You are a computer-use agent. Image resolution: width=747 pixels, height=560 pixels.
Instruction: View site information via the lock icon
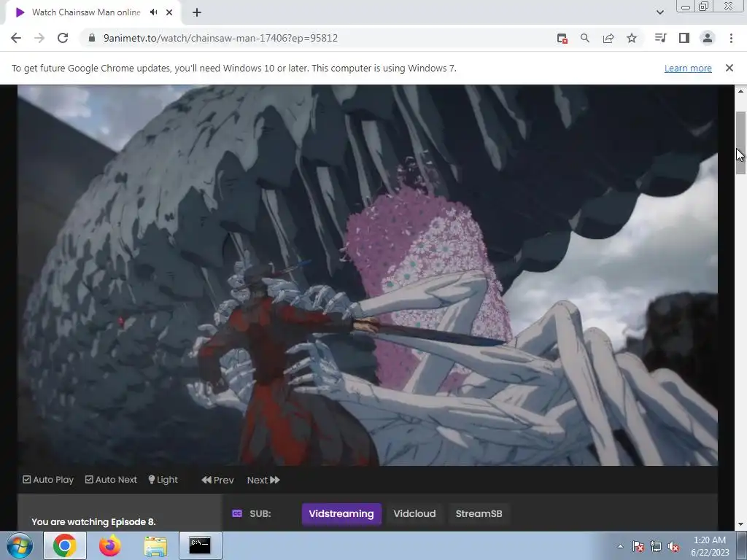[92, 38]
